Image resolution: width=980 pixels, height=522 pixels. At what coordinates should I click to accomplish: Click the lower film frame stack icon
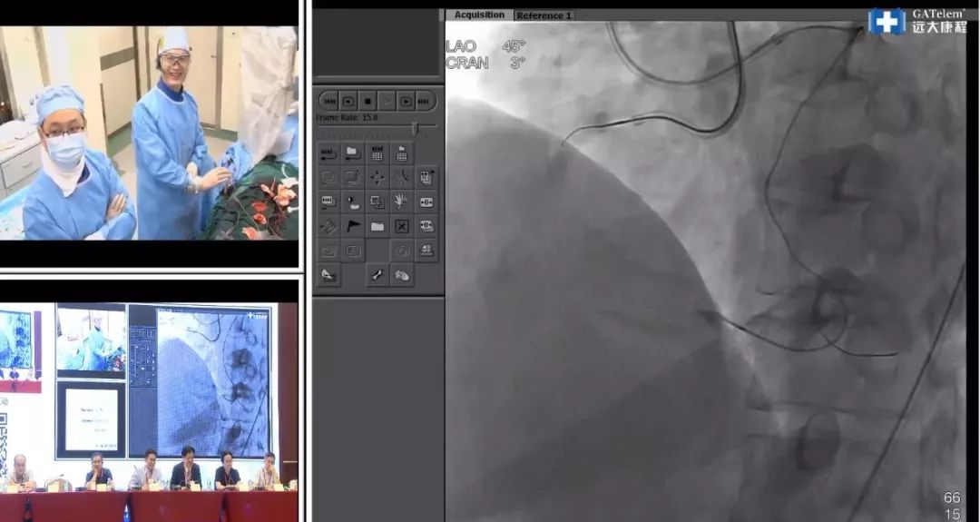[x=426, y=226]
